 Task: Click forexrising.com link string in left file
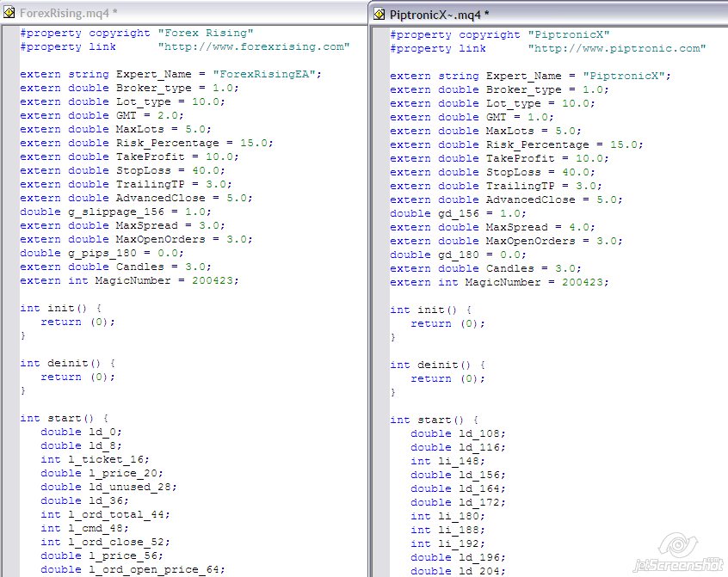(254, 46)
